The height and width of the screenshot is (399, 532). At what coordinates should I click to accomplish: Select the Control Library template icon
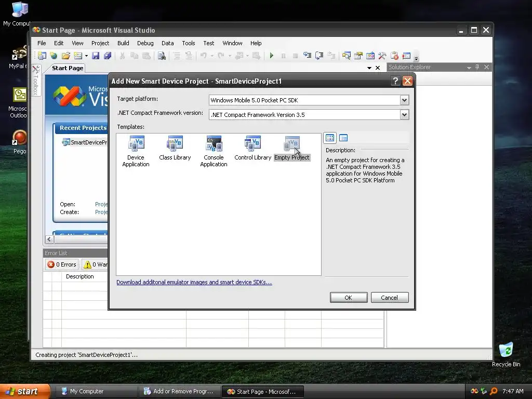pyautogui.click(x=253, y=143)
